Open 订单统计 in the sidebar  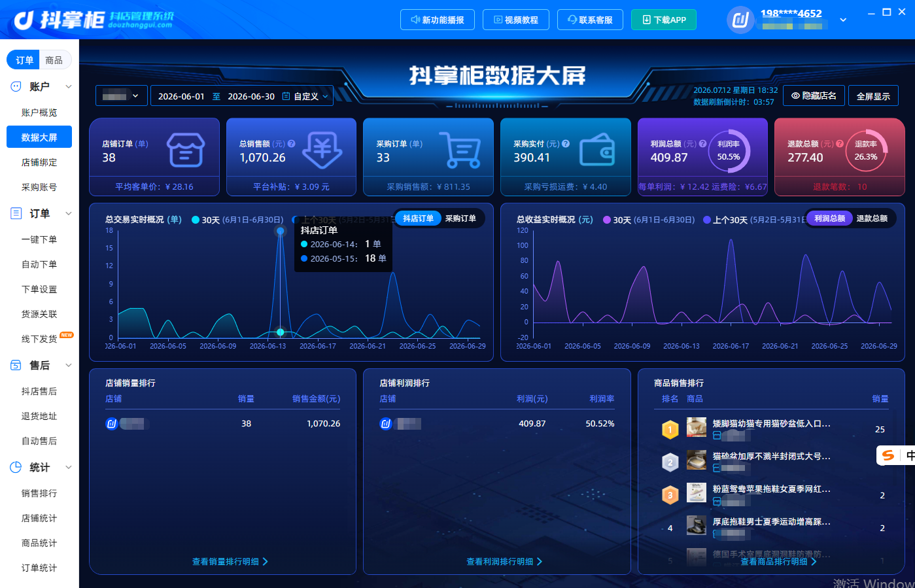[39, 568]
